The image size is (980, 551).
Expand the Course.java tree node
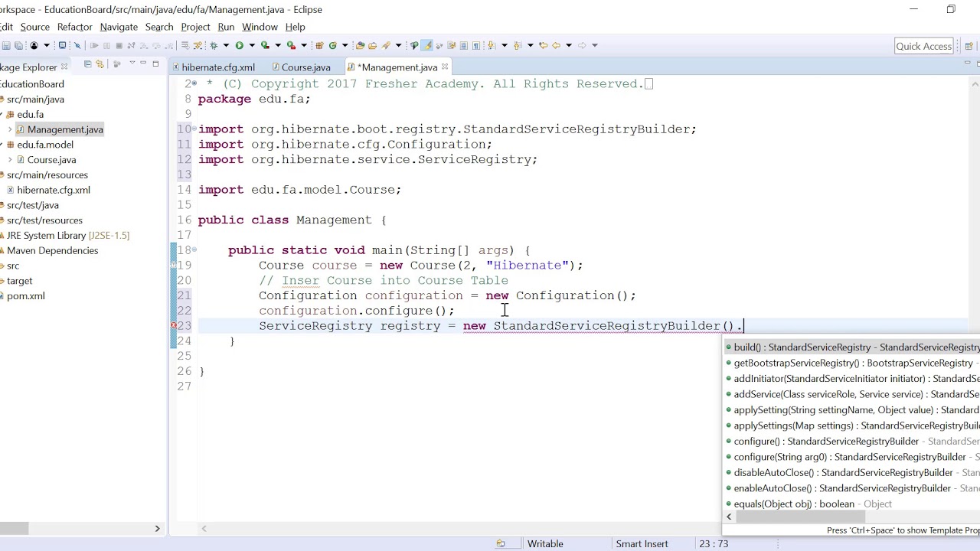10,160
